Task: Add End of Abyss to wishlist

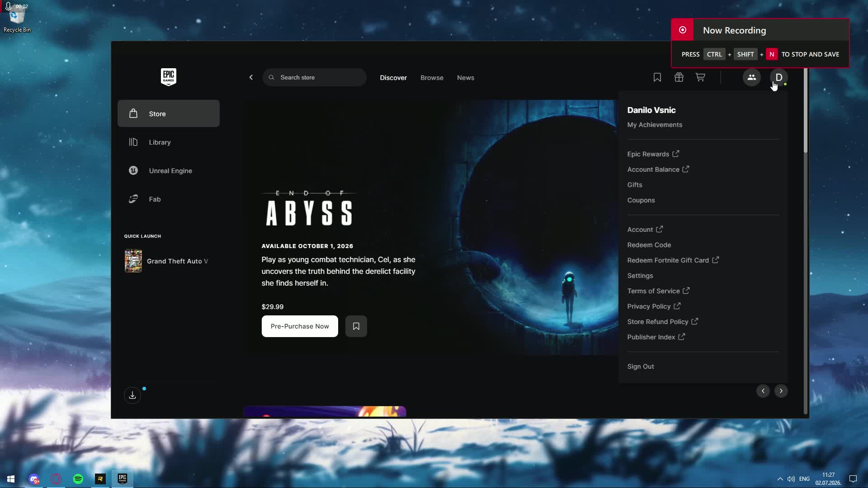Action: [x=356, y=326]
